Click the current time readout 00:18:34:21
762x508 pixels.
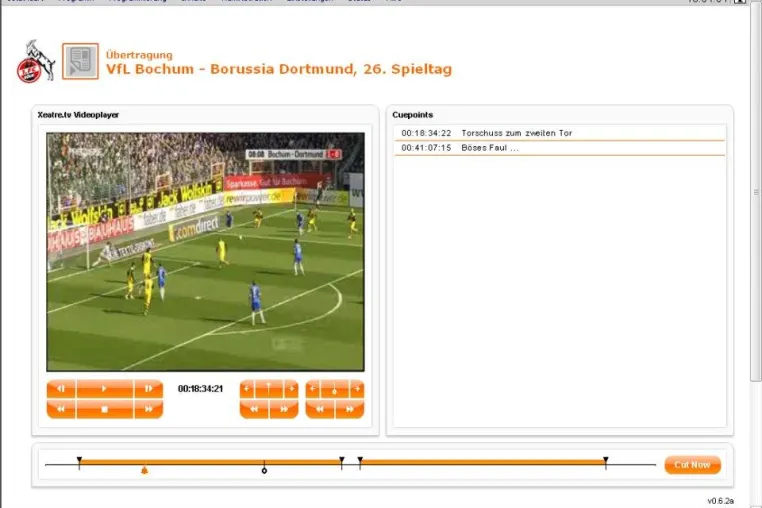click(x=200, y=388)
